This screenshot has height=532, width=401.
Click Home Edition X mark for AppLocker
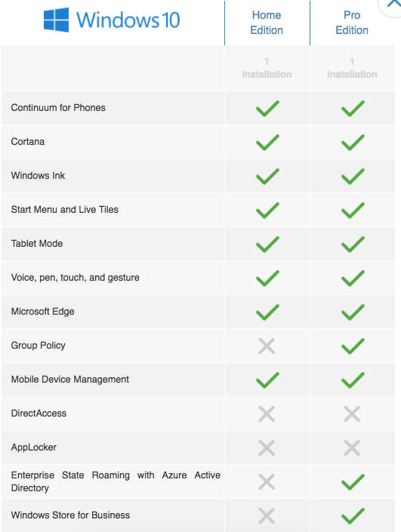[x=267, y=447]
